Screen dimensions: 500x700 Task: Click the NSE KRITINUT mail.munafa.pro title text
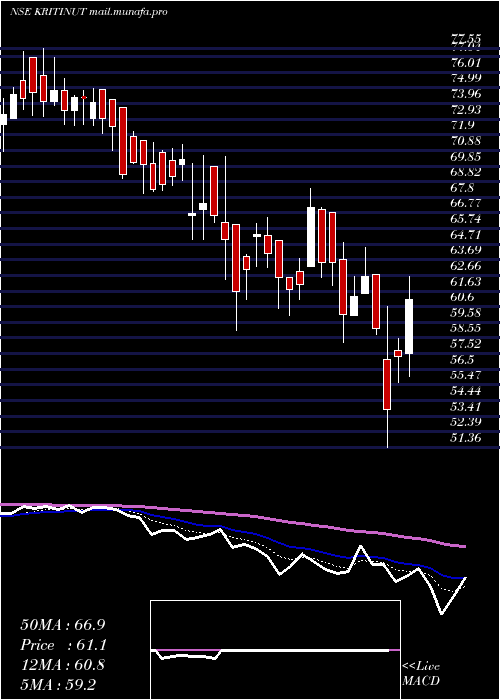(89, 12)
